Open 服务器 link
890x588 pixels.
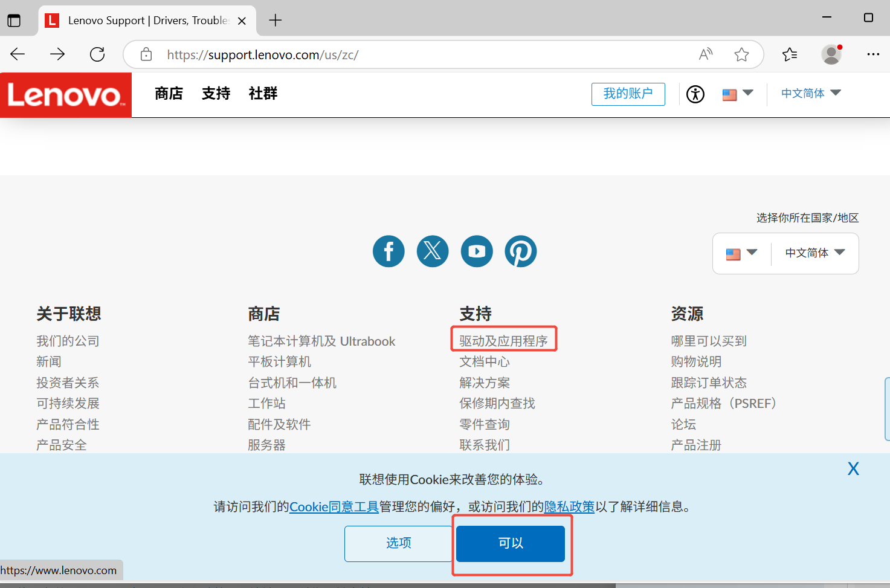[x=266, y=445]
